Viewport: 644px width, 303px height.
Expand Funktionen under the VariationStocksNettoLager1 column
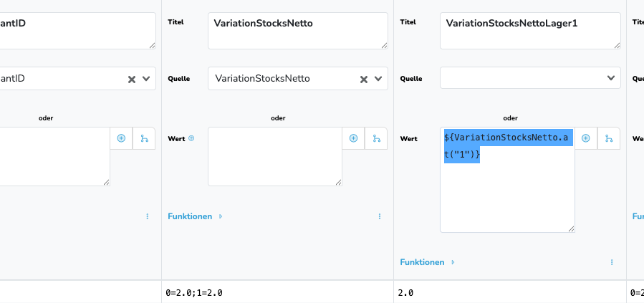pyautogui.click(x=427, y=262)
